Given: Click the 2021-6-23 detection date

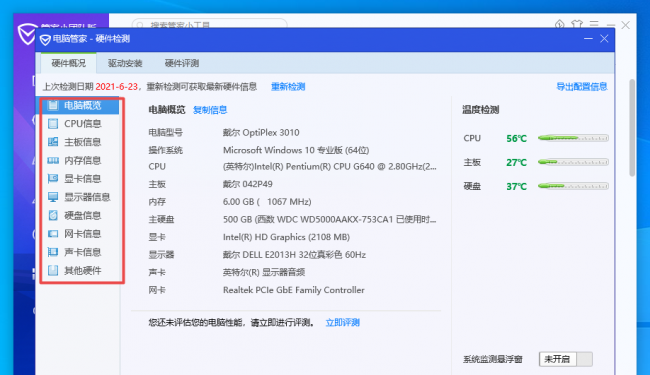Looking at the screenshot, I should [x=116, y=87].
